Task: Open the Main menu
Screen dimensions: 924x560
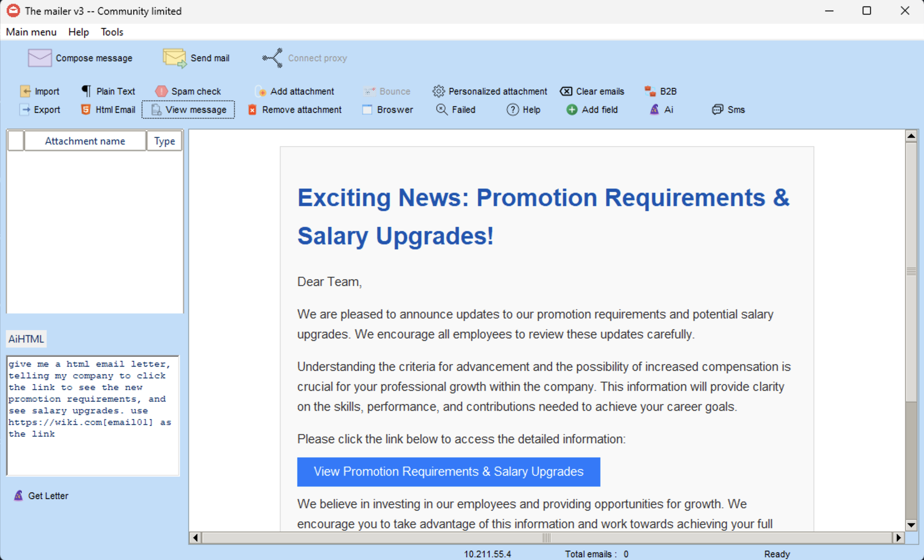Action: (31, 32)
